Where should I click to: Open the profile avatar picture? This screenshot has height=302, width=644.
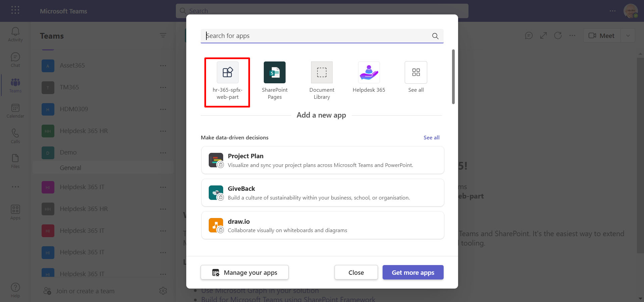631,11
